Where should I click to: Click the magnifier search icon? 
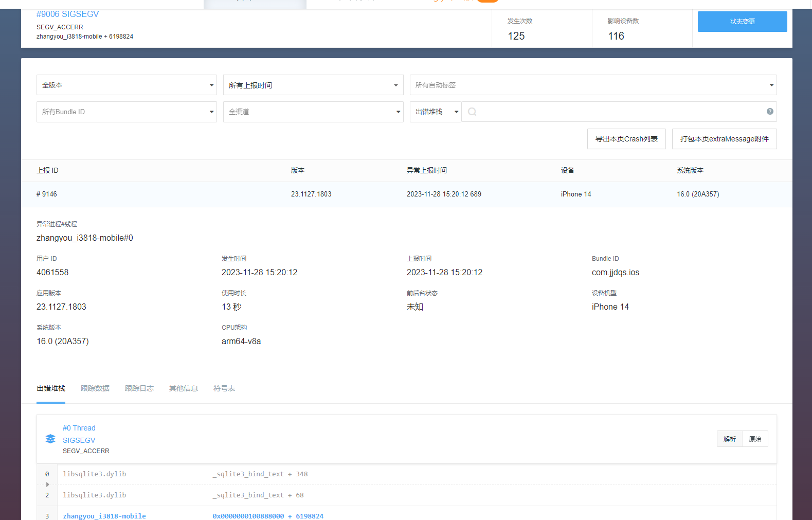[472, 112]
